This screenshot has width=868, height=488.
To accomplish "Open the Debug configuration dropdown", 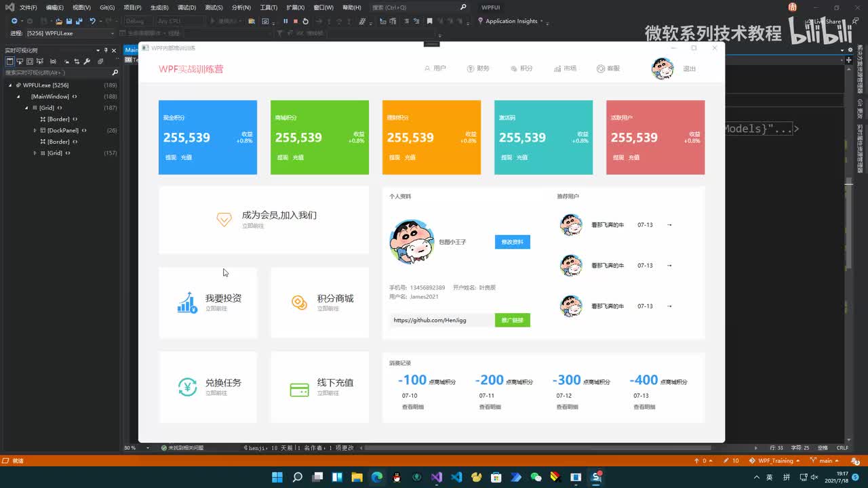I will point(139,21).
